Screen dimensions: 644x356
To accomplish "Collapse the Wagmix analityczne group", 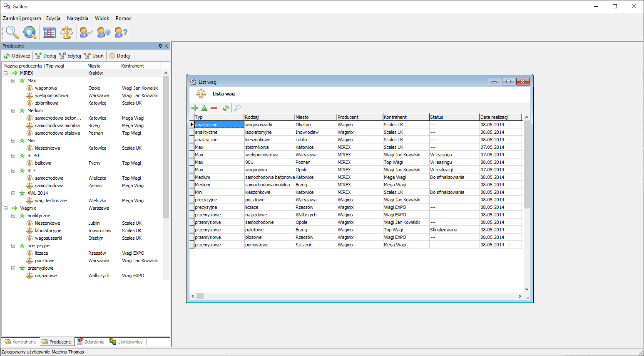I will click(13, 216).
